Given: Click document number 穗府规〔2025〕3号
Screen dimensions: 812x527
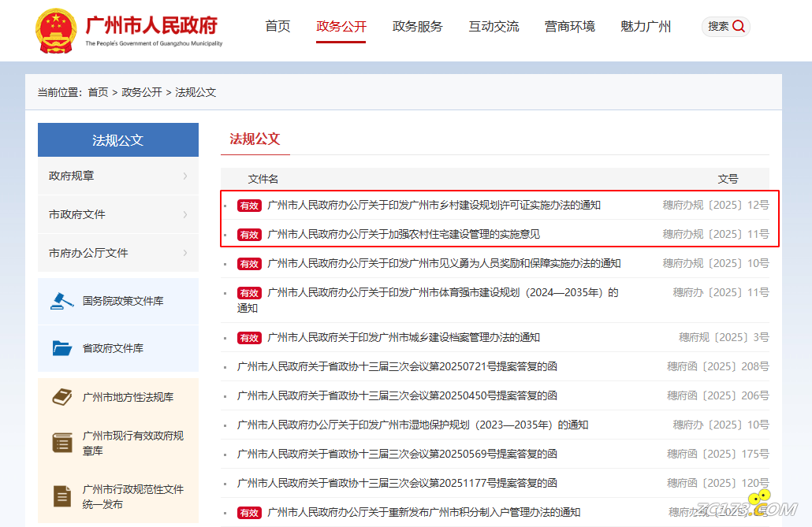Looking at the screenshot, I should click(724, 338).
